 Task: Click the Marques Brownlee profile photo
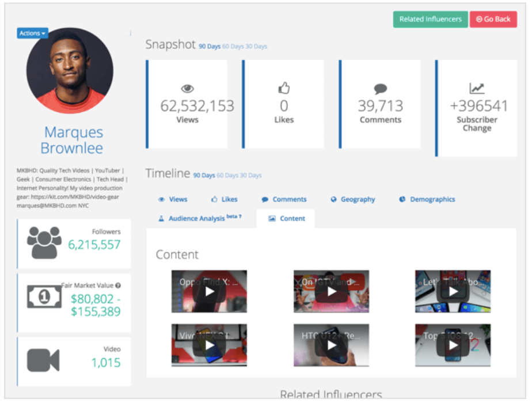click(x=70, y=71)
